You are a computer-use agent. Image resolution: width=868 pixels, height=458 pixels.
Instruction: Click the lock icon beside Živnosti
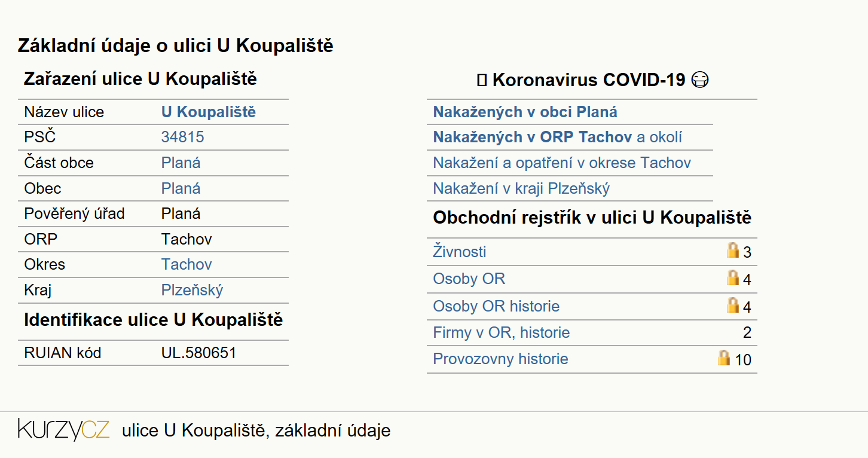732,251
